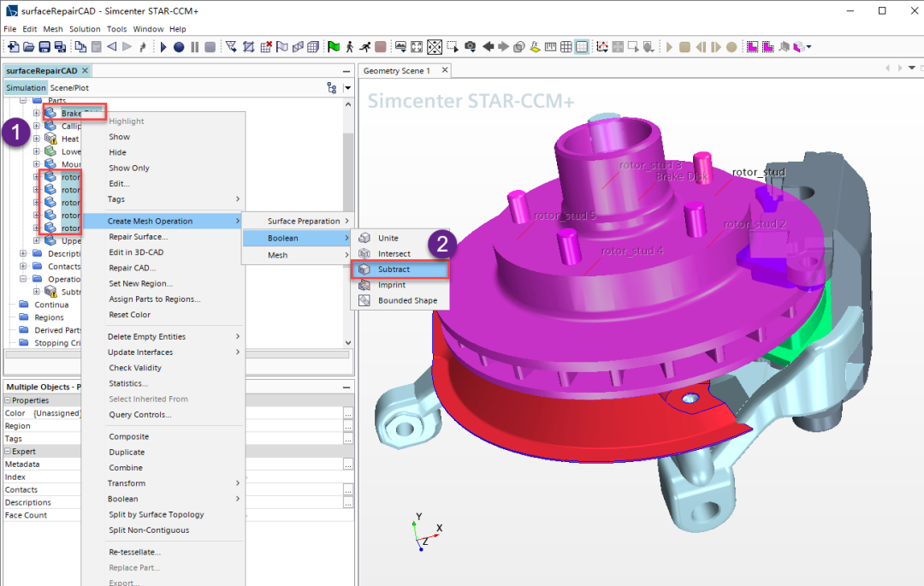Image resolution: width=924 pixels, height=586 pixels.
Task: Open the Mesh menu
Action: click(52, 29)
